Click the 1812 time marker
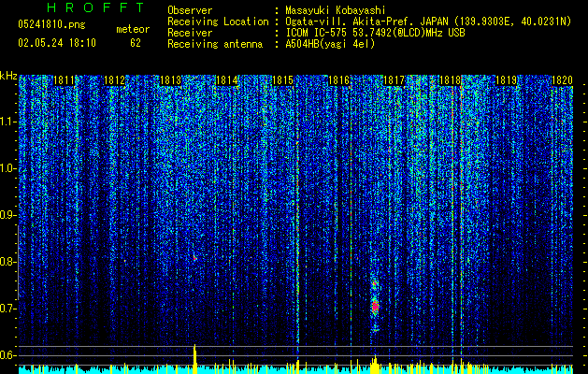The image size is (588, 374). point(114,80)
